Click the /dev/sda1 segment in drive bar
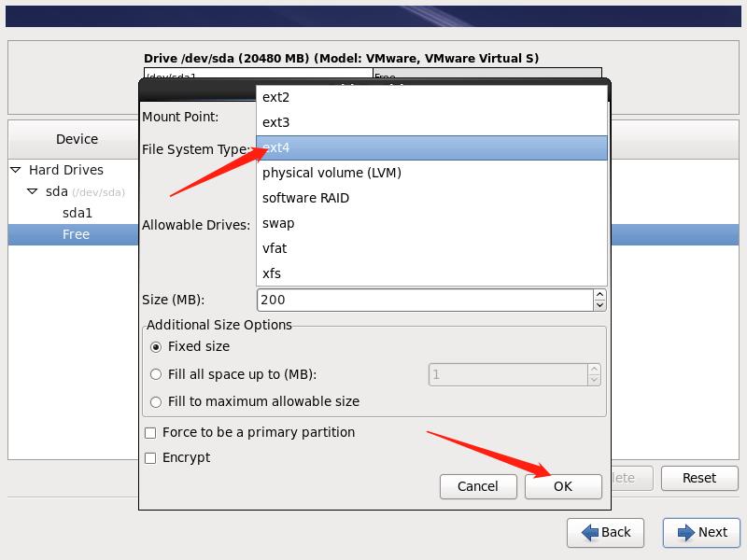Viewport: 747px width, 560px height. (259, 74)
